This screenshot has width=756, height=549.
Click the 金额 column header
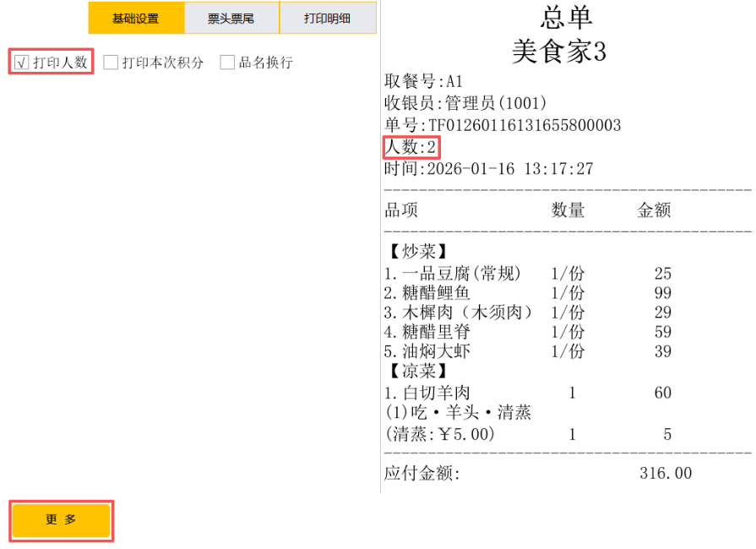[653, 210]
